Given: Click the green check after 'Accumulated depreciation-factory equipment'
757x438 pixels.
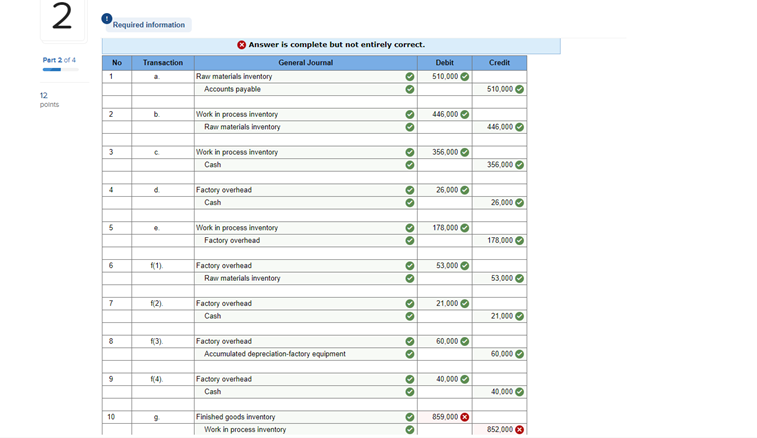Looking at the screenshot, I should click(409, 354).
